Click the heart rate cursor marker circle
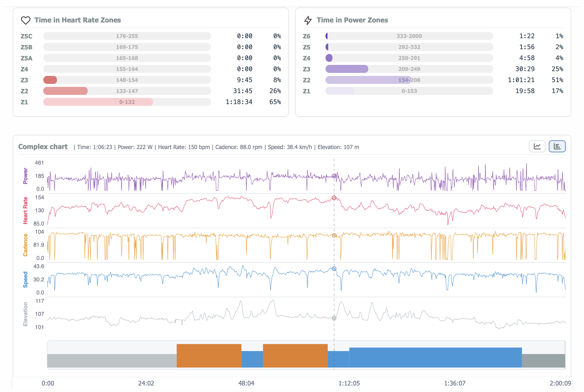Viewport: 584px width, 392px height. (334, 198)
